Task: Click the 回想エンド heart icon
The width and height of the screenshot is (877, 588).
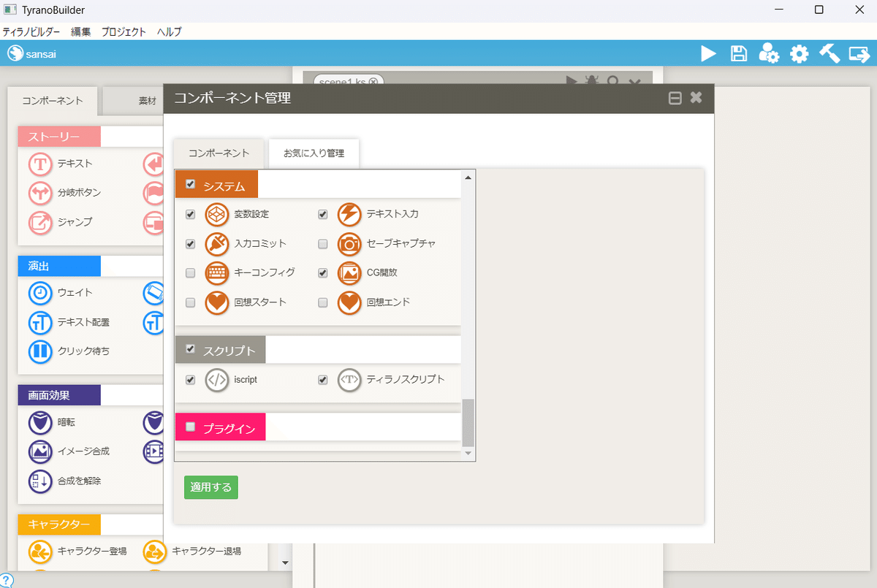Action: pos(349,302)
